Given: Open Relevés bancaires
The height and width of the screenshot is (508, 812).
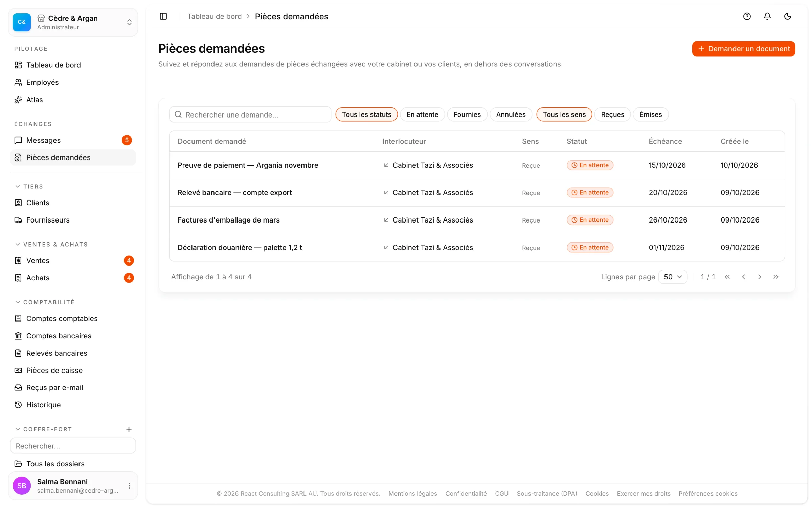Looking at the screenshot, I should tap(73, 353).
